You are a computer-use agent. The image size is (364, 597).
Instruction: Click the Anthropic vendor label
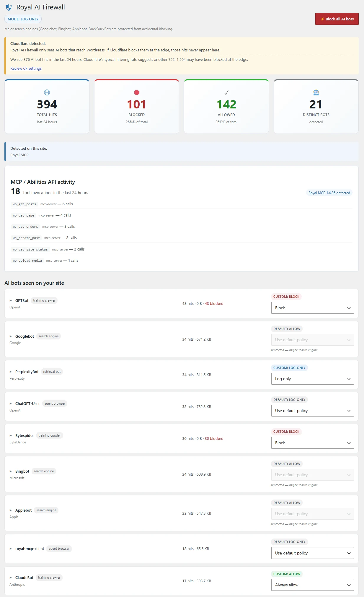tap(17, 585)
